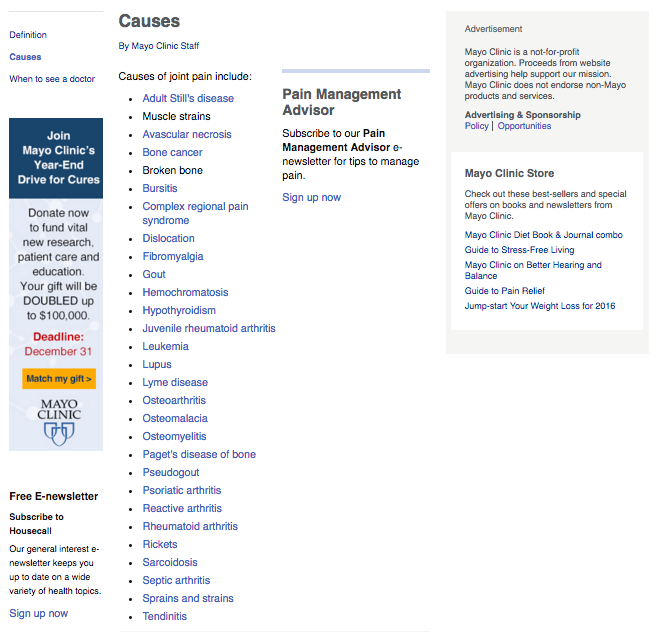Screen dimensions: 660x632
Task: Open Mayo Clinic on Better Hearing and Balance
Action: click(533, 270)
